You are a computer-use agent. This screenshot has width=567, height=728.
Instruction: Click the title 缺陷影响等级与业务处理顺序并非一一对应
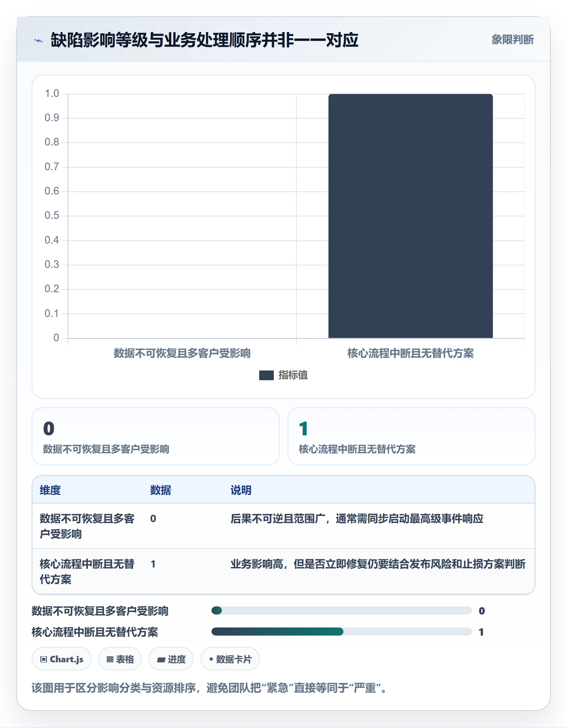click(x=205, y=40)
